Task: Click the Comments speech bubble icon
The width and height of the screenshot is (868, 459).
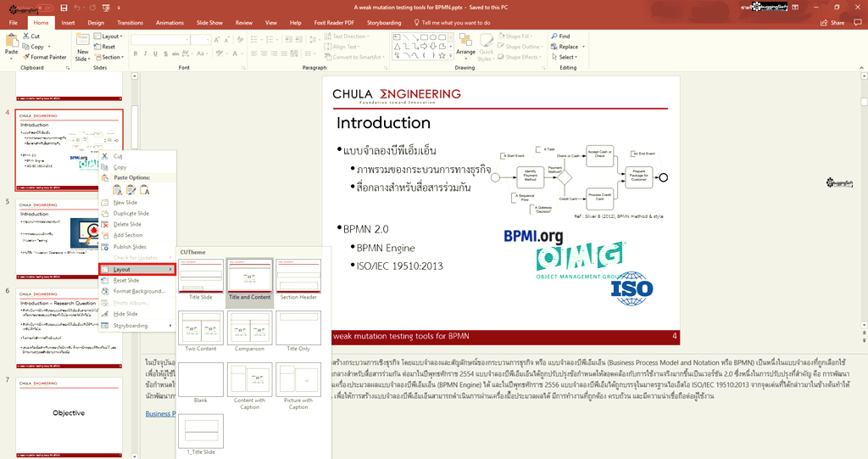Action: (858, 23)
